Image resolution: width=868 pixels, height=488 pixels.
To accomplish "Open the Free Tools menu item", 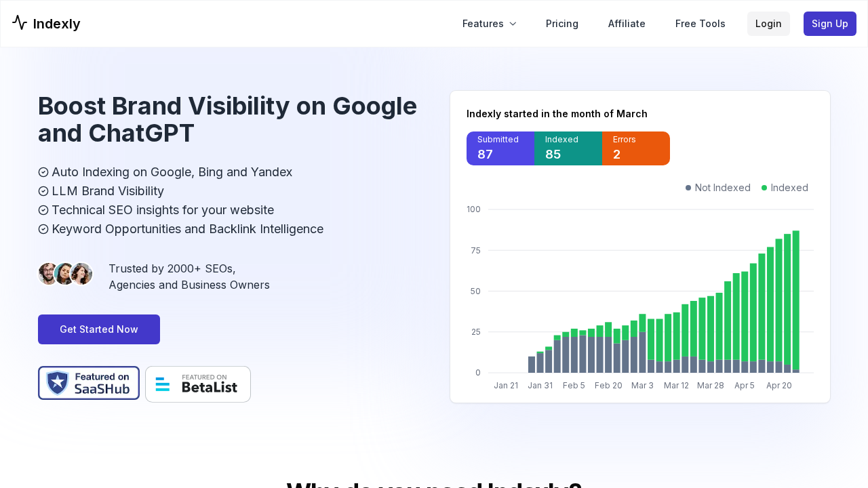I will pos(700,24).
